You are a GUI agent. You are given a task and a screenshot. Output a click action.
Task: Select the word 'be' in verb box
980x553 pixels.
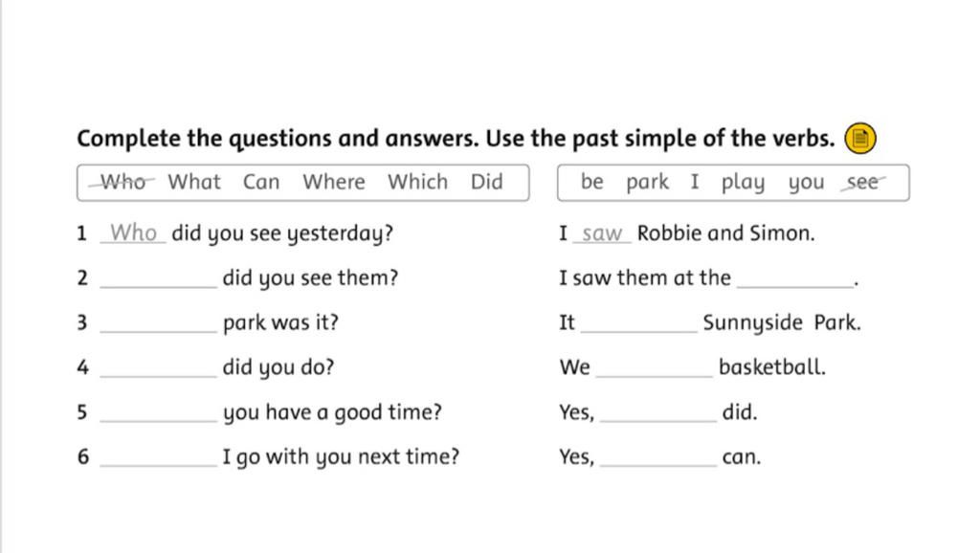coord(591,182)
